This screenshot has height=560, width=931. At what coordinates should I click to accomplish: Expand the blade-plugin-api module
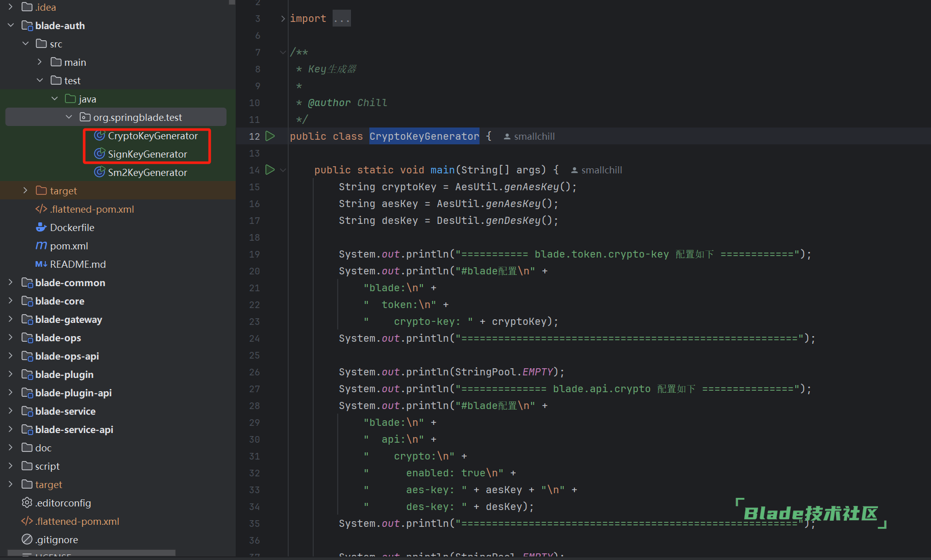click(x=11, y=392)
